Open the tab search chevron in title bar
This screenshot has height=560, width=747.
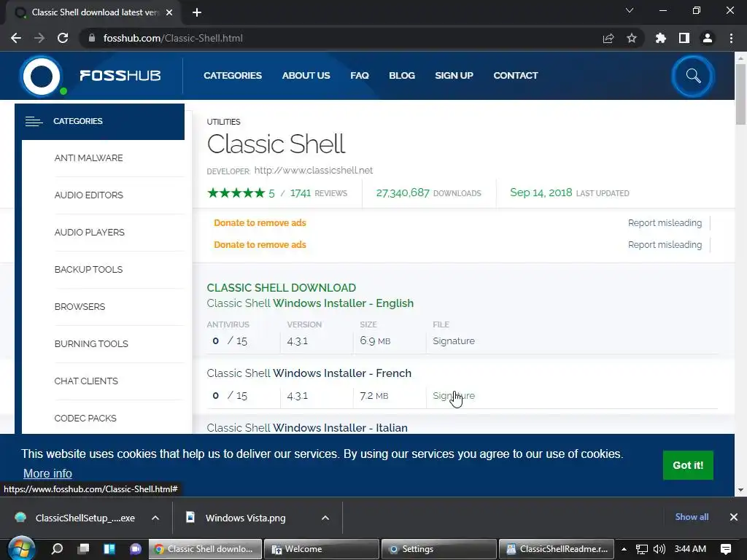tap(630, 10)
